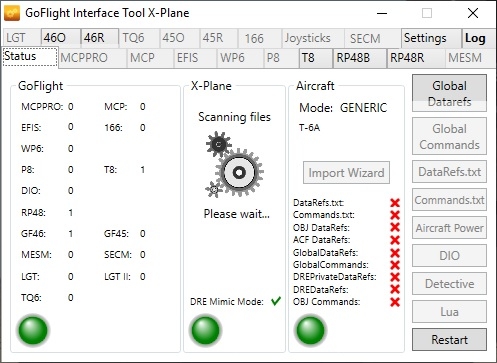Close the GoFlight Interface Tool window
Viewport: 497px width, 363px height.
click(x=473, y=13)
